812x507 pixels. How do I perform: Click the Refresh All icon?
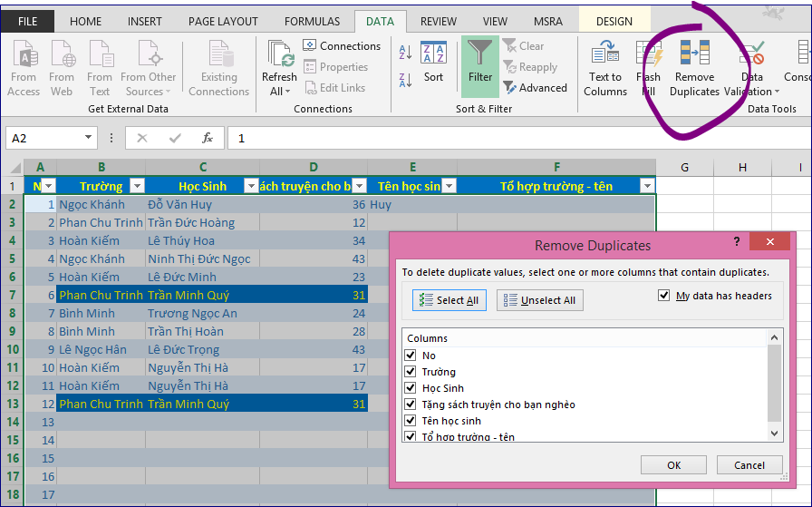coord(281,54)
